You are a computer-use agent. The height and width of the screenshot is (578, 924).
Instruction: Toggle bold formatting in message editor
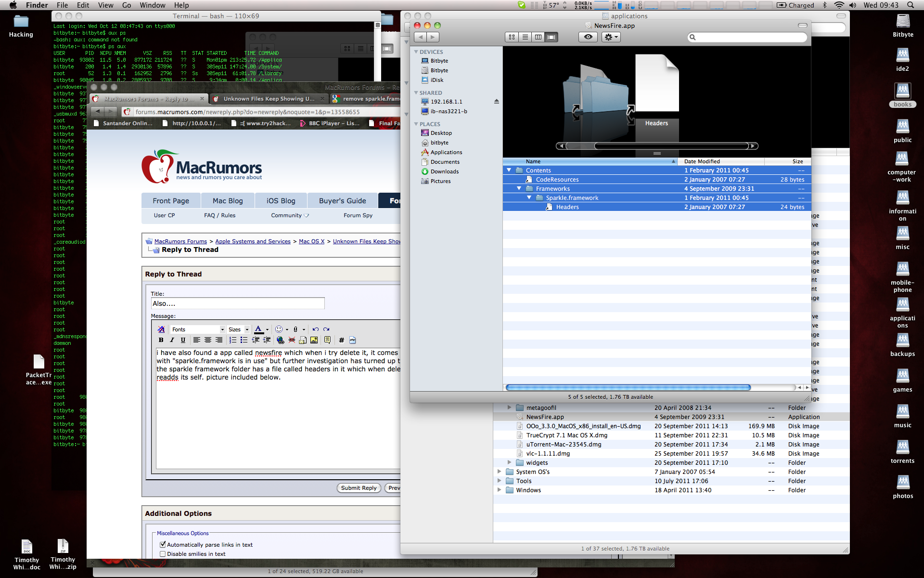(x=161, y=340)
